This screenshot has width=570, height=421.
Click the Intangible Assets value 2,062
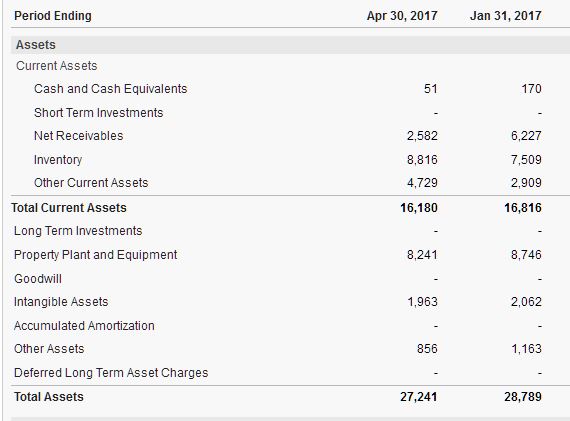[526, 302]
